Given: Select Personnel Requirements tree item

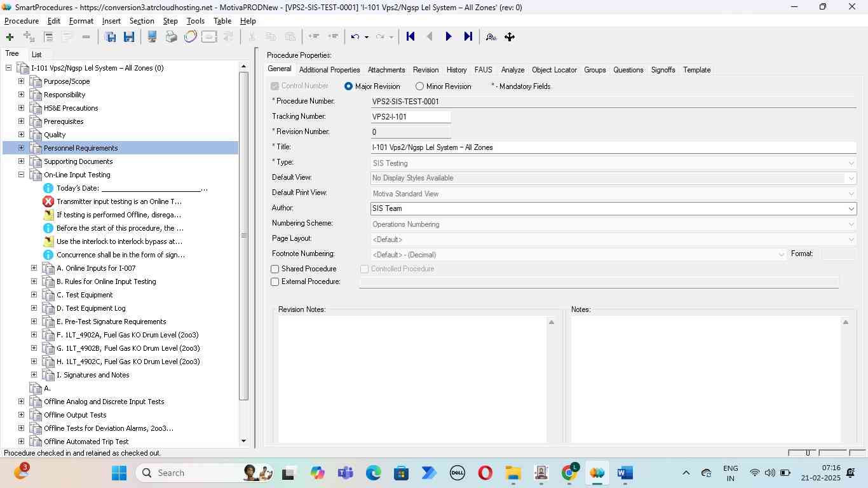Looking at the screenshot, I should (81, 148).
